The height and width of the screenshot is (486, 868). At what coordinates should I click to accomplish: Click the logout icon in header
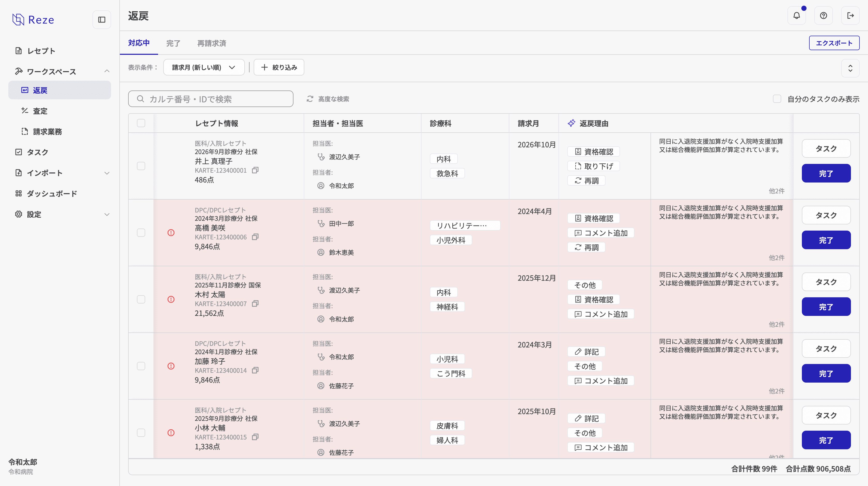pyautogui.click(x=850, y=16)
